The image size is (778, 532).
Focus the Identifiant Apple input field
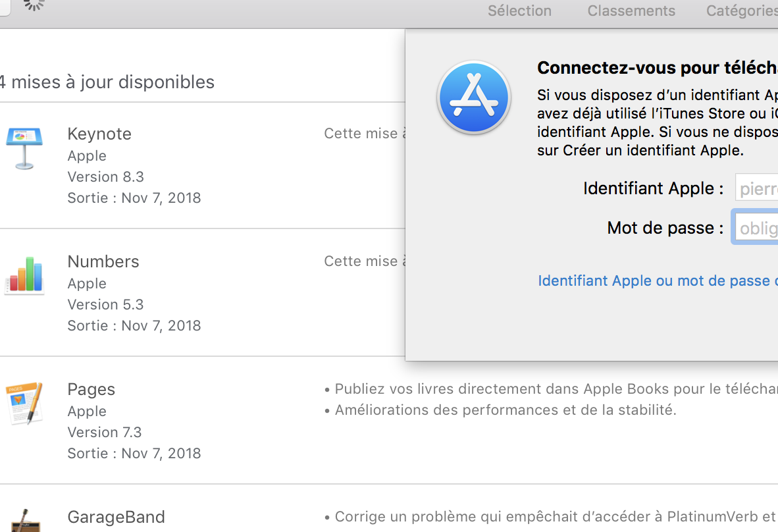[757, 189]
